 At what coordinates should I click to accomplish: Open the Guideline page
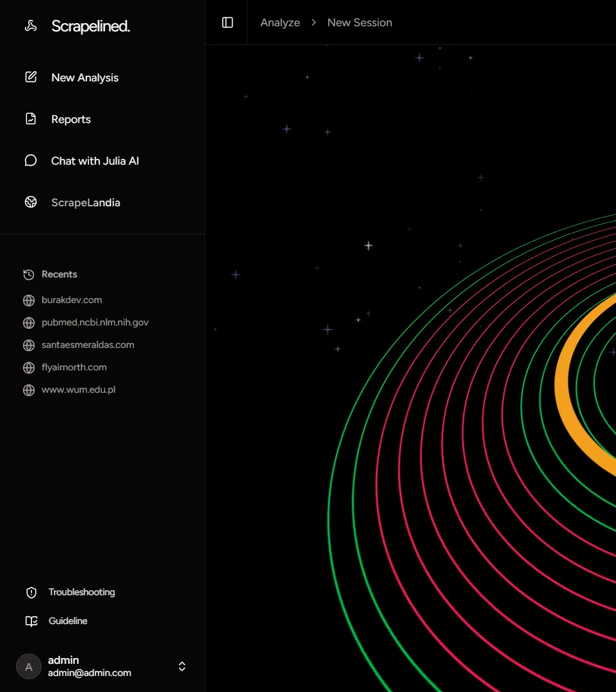[68, 620]
